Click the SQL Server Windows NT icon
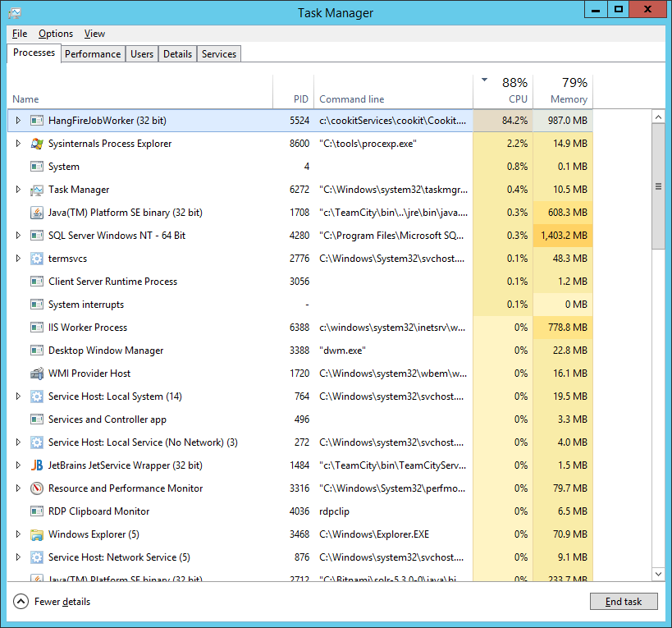 [37, 236]
